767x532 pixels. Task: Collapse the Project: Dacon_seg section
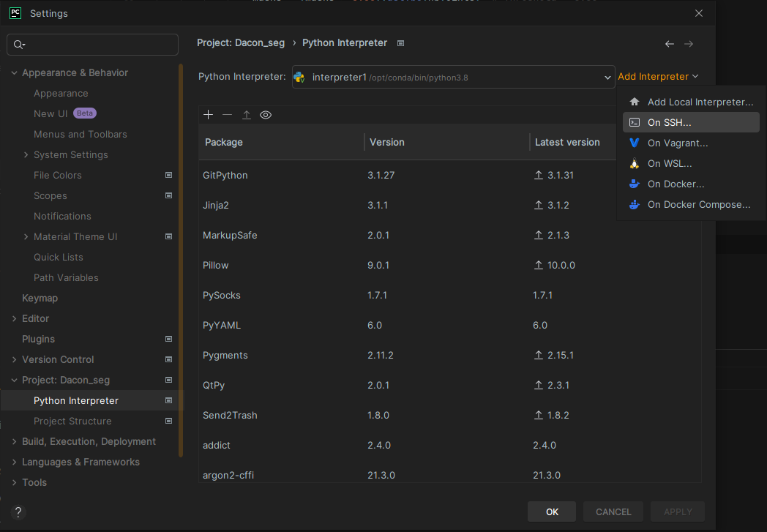coord(14,380)
